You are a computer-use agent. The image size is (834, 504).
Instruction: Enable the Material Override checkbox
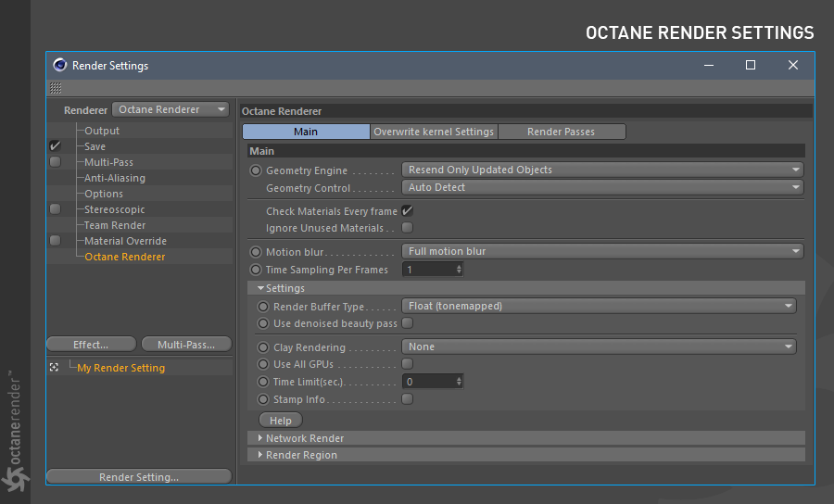55,240
